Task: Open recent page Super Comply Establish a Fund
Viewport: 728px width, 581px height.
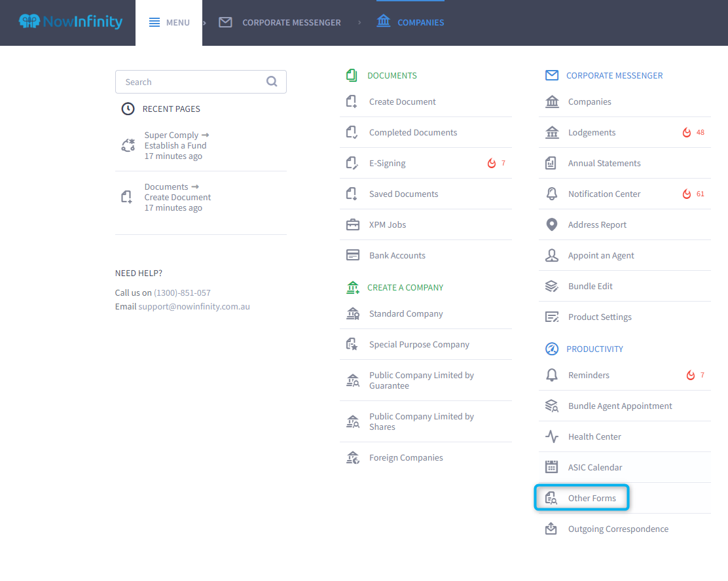Action: pos(200,146)
